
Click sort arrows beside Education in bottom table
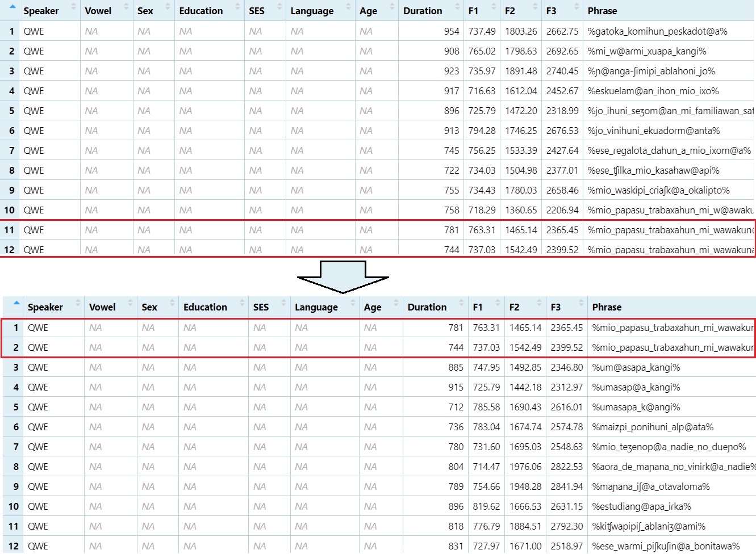click(x=243, y=303)
